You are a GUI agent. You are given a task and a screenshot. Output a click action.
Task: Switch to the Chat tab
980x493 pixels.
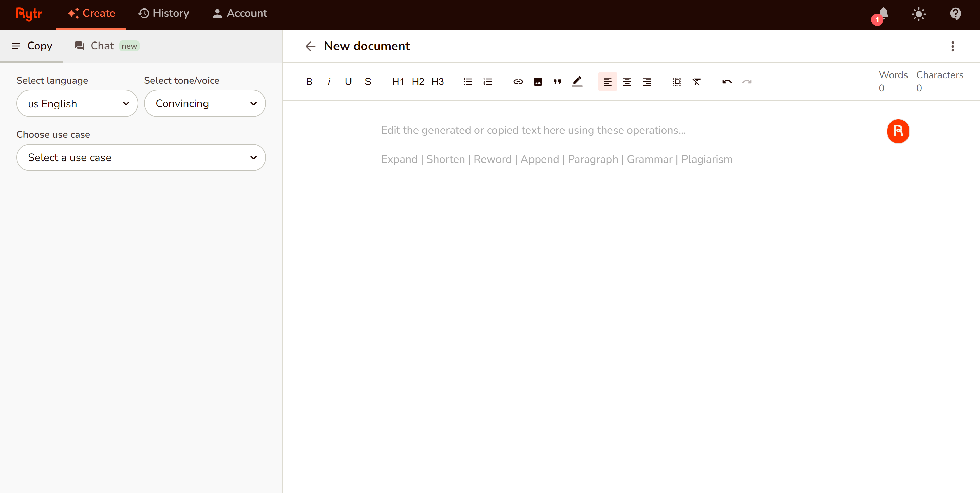point(102,46)
